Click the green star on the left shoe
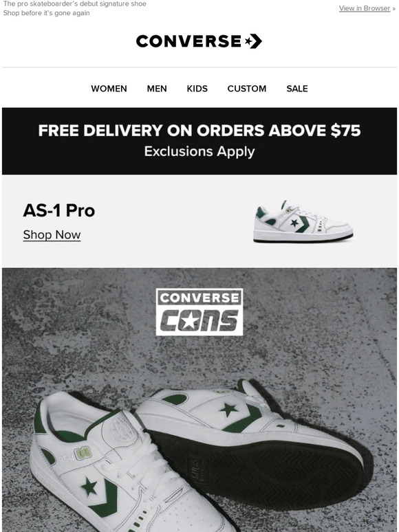 89,487
